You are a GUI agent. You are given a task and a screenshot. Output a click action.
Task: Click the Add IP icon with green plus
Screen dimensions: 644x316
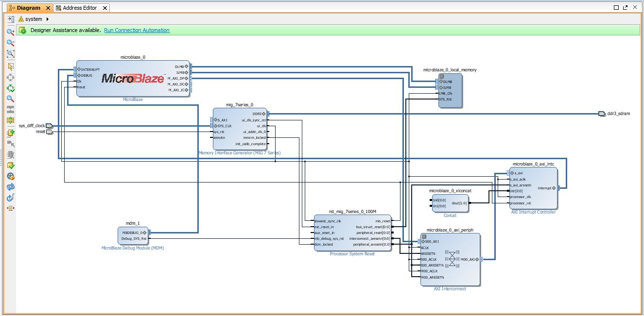(10, 133)
